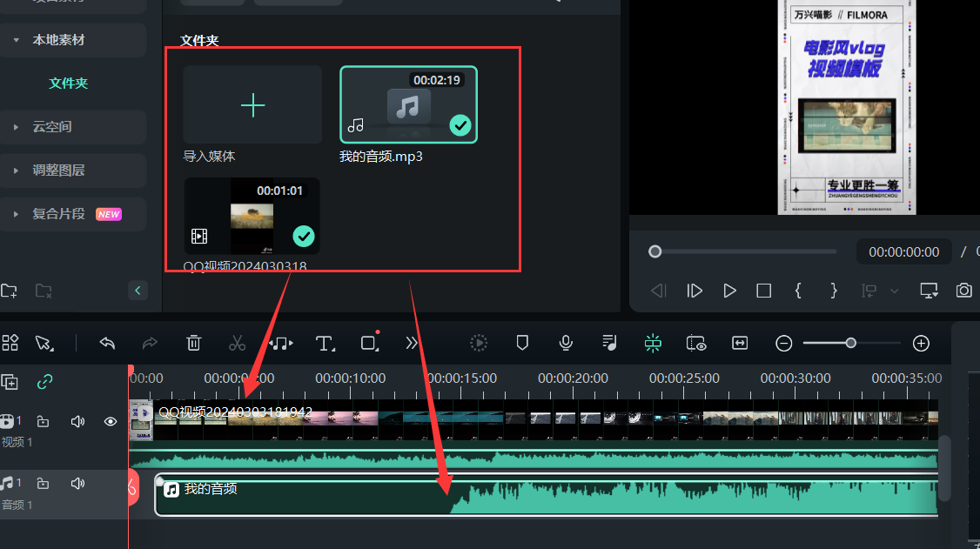Image resolution: width=980 pixels, height=549 pixels.
Task: Toggle the green link icon above tracks
Action: point(44,382)
